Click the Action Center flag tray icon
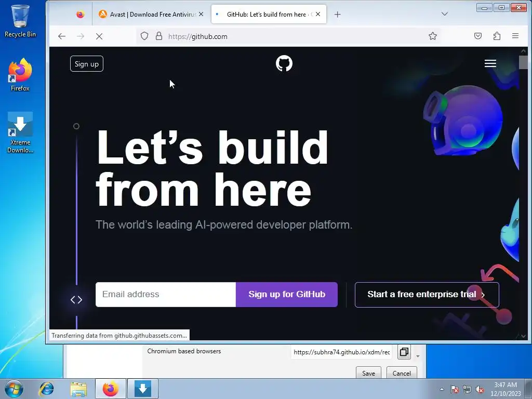 point(455,389)
